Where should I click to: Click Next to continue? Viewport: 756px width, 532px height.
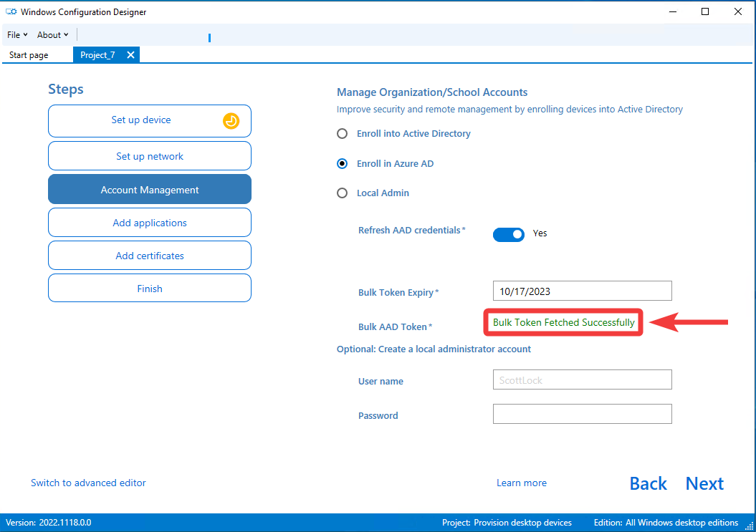pos(704,483)
